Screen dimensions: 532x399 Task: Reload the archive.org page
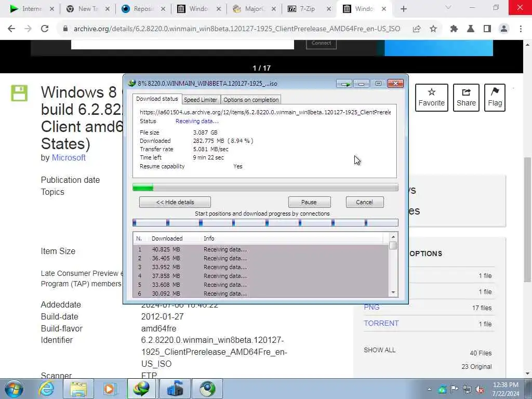pos(45,29)
